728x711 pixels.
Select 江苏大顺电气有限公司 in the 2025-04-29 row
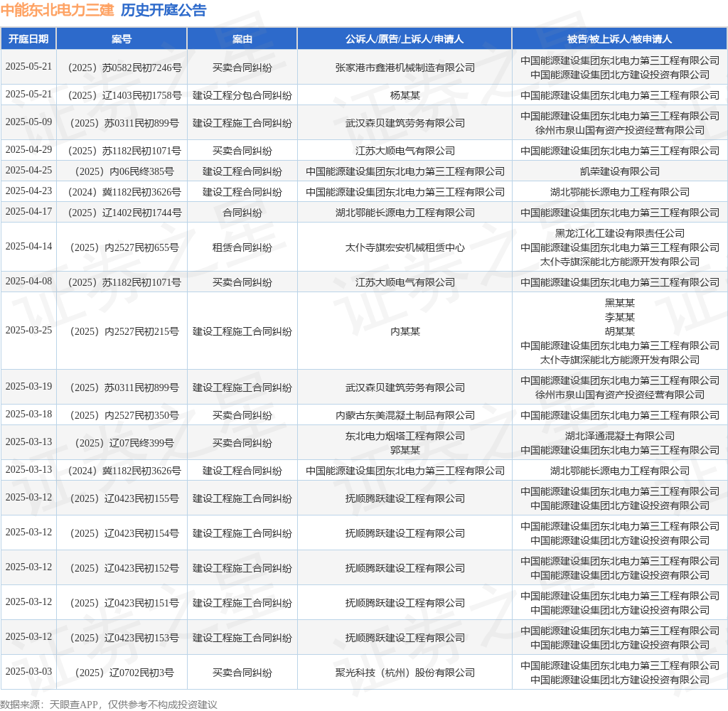tap(405, 151)
